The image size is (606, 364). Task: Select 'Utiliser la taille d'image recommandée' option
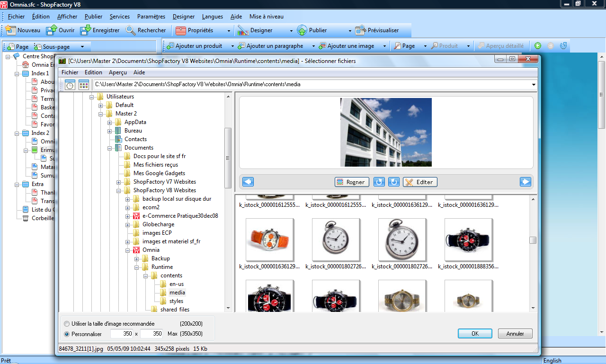[66, 324]
